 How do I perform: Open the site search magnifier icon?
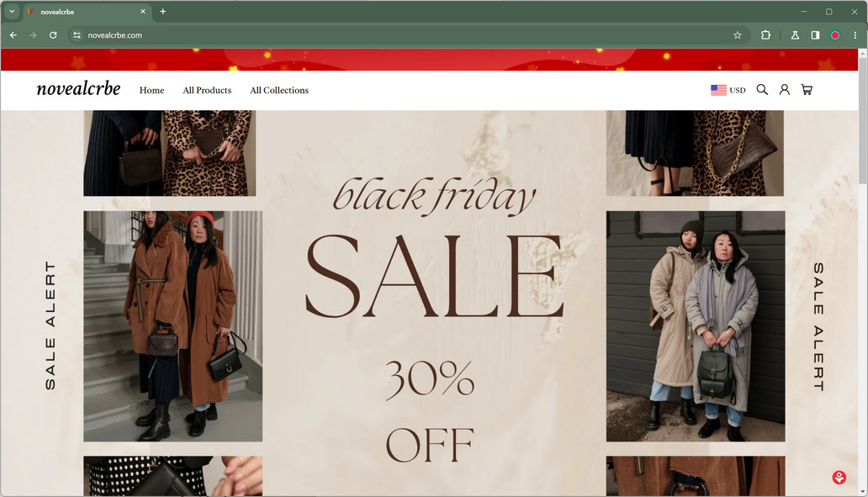pos(762,90)
